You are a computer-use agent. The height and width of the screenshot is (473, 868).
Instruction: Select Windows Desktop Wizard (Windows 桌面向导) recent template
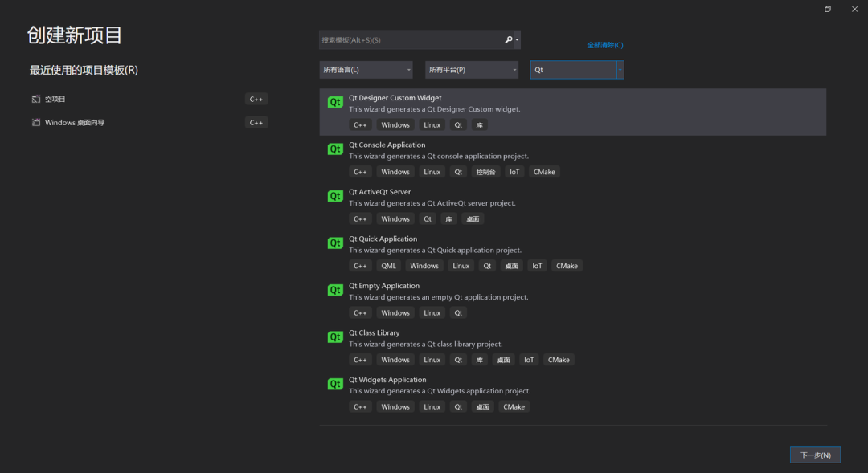click(x=75, y=123)
